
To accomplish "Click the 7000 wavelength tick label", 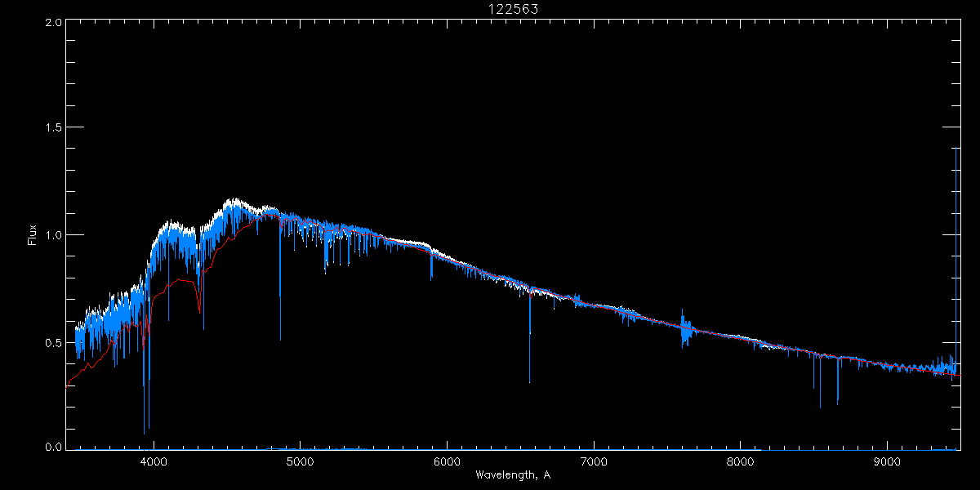I will click(x=594, y=460).
